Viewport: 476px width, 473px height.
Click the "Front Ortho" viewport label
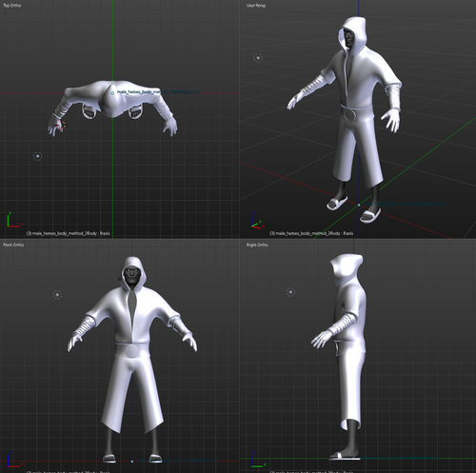point(13,245)
